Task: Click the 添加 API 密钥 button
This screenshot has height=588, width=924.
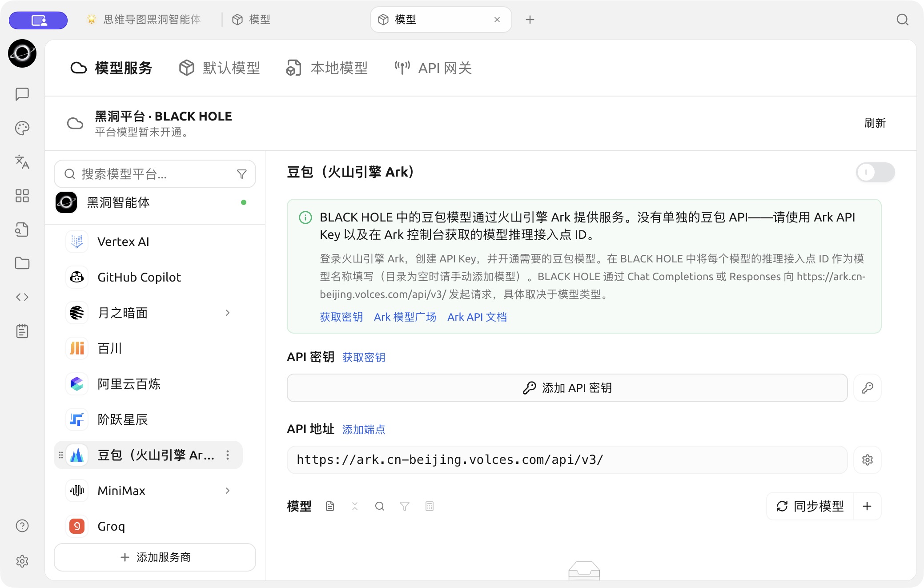Action: pos(567,388)
